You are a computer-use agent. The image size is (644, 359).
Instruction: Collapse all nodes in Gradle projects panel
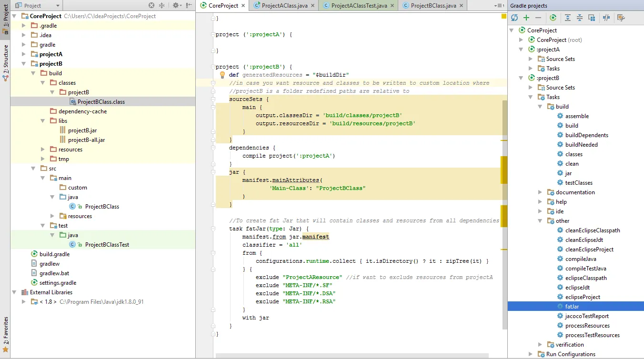(x=580, y=18)
